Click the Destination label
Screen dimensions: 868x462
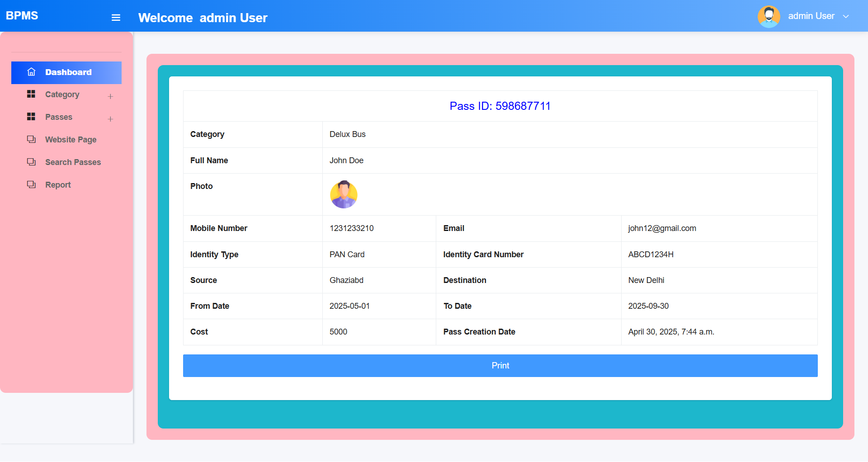pos(465,280)
